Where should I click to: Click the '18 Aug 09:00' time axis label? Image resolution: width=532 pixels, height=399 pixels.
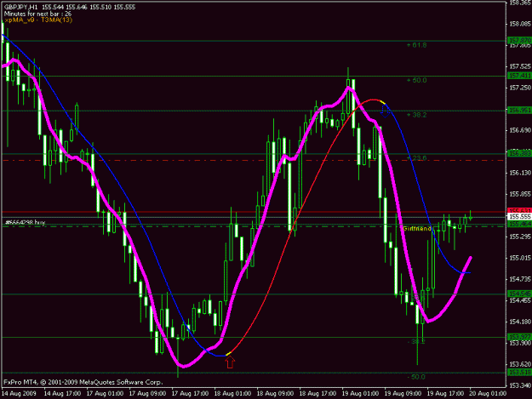(275, 394)
